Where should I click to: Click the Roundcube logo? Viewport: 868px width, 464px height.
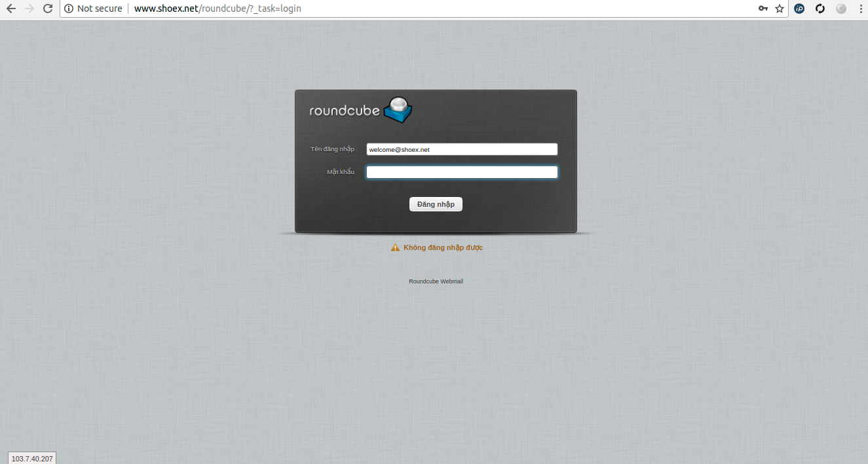361,109
